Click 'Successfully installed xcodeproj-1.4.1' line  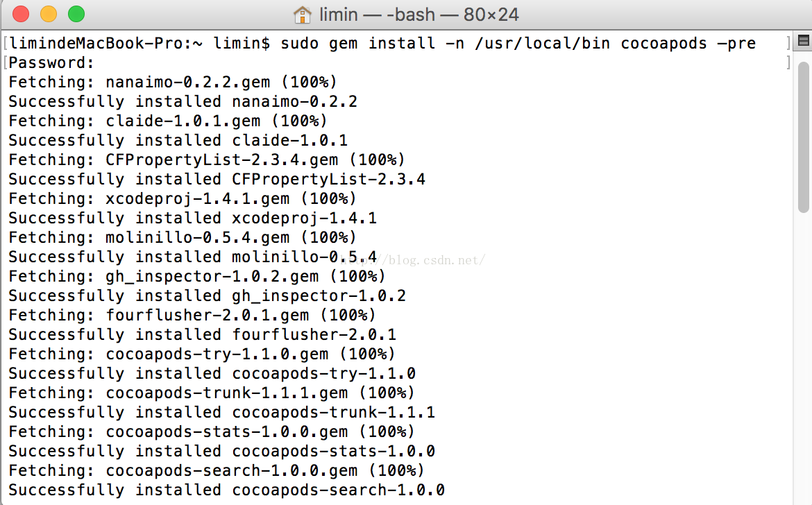coord(193,219)
